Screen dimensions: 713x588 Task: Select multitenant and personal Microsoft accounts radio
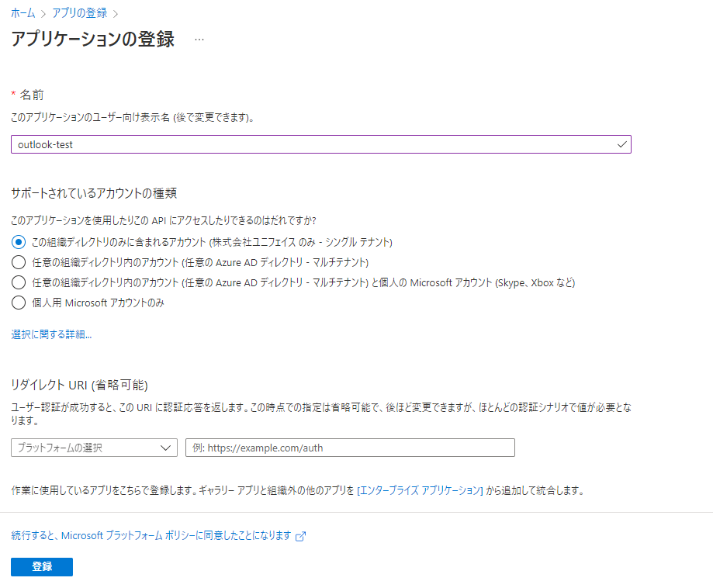19,282
